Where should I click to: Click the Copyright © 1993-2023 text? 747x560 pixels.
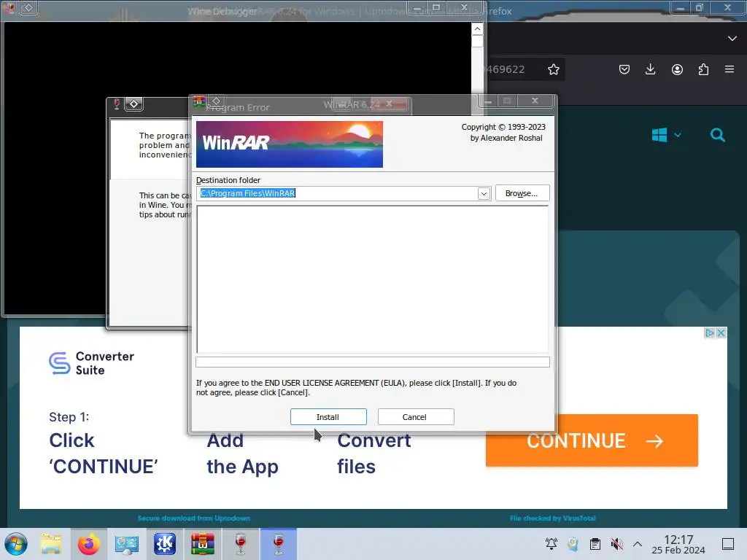coord(503,127)
